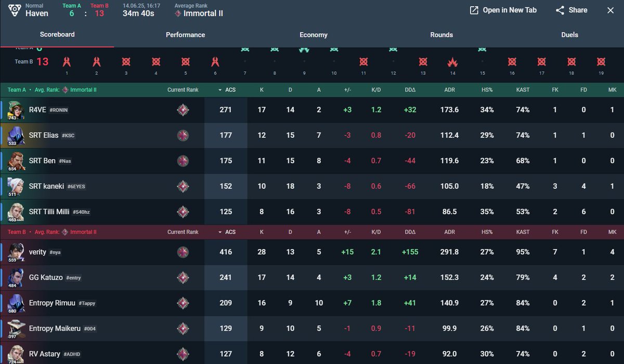This screenshot has width=624, height=364.
Task: Close the match details panel
Action: 610,10
